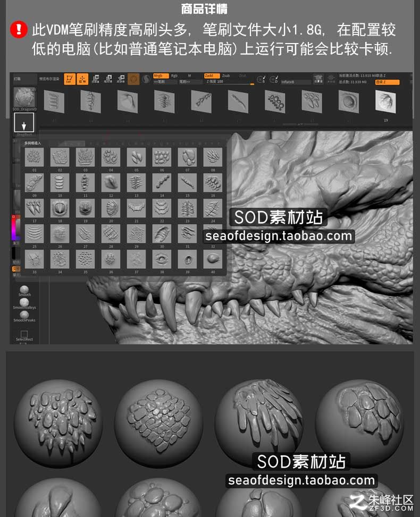Toggle the Zcut sculpt mode
Viewport: 420px width, 517px height.
click(x=242, y=76)
